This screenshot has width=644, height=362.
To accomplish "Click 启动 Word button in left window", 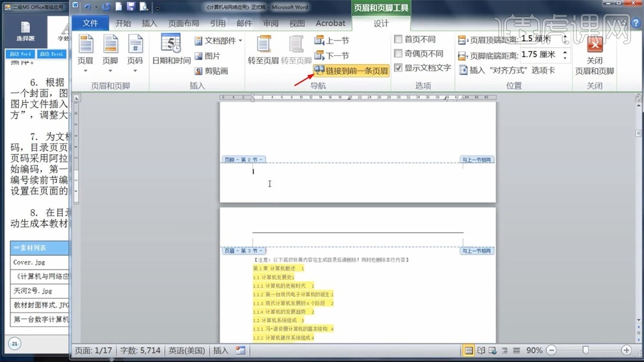I will pos(20,54).
